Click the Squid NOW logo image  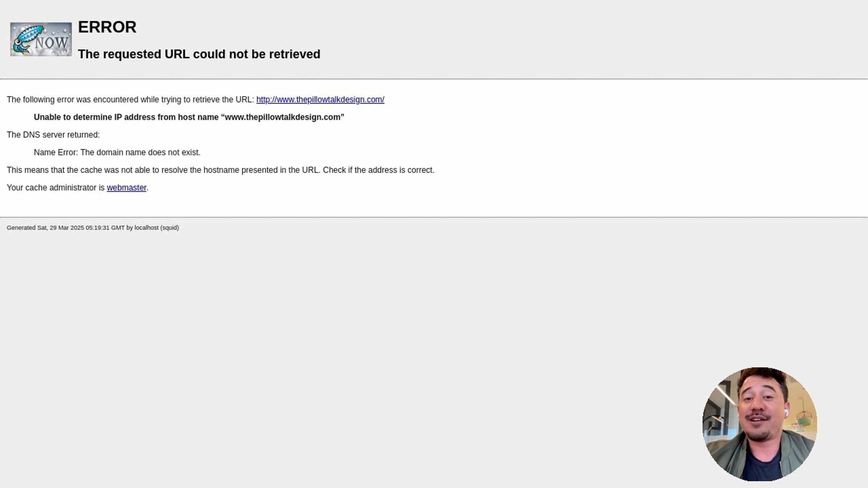[x=41, y=39]
